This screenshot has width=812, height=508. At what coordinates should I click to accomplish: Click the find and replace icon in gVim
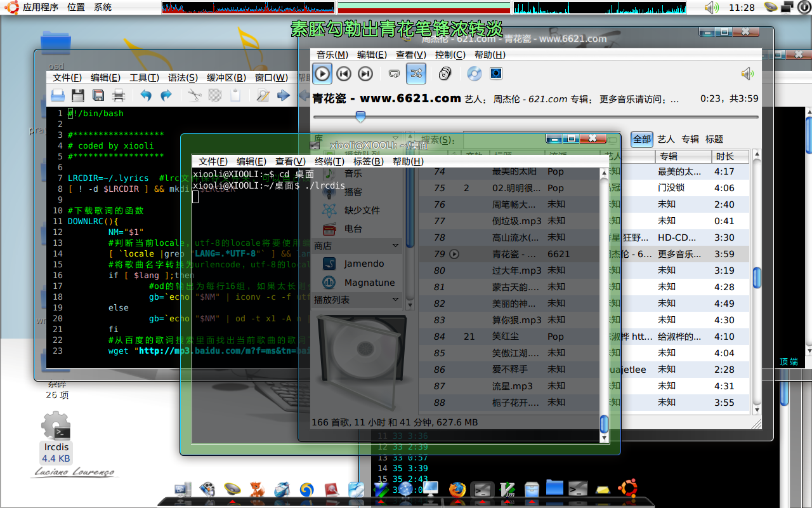pos(263,96)
